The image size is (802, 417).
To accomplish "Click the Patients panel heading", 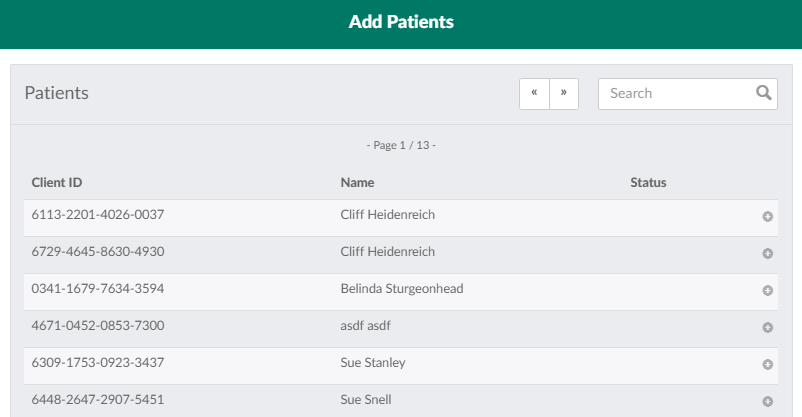I will coord(57,93).
